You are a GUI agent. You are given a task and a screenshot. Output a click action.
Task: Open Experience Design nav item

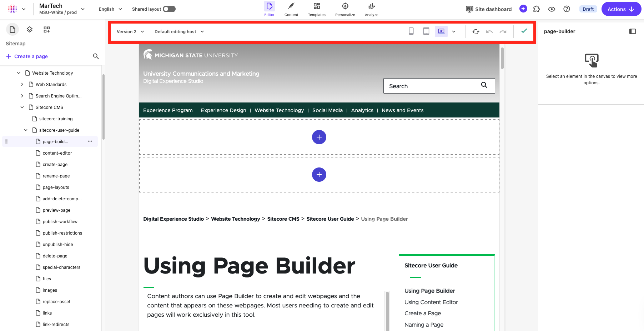pos(223,110)
